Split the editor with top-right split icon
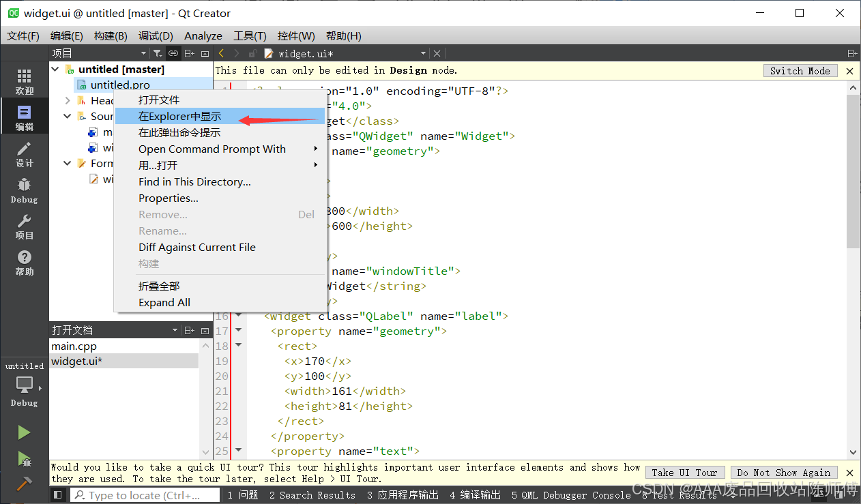Viewport: 861px width, 504px height. (x=852, y=53)
